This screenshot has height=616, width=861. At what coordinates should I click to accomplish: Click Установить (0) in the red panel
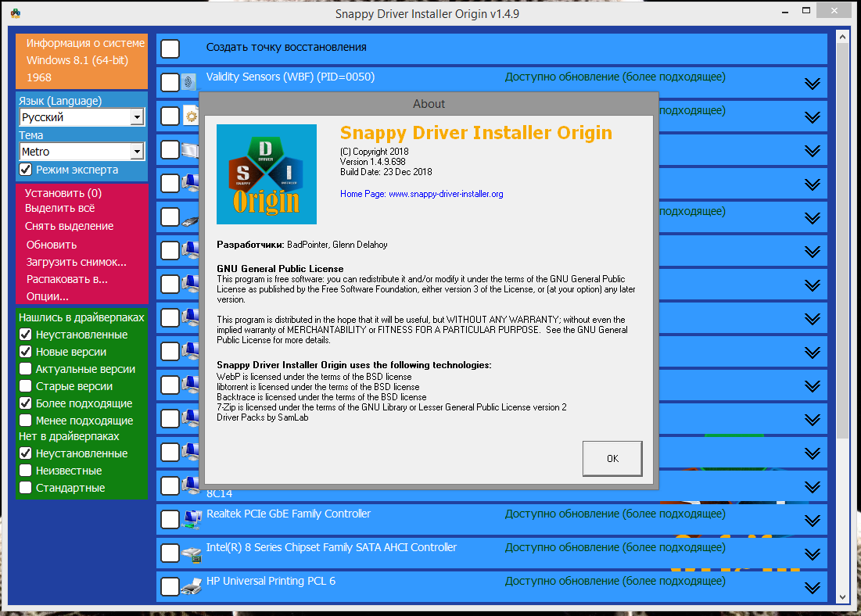63,193
